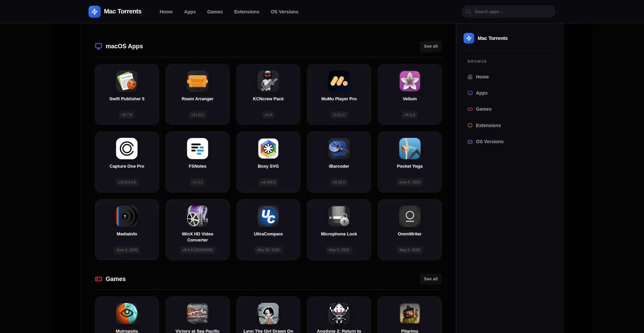Go to Home in top navigation
This screenshot has width=644, height=333.
[166, 12]
